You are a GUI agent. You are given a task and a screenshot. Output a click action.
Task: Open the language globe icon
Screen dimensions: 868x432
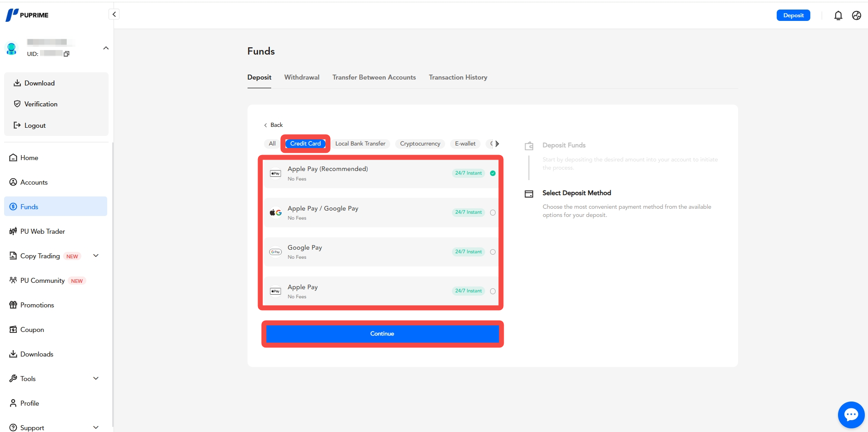tap(856, 15)
